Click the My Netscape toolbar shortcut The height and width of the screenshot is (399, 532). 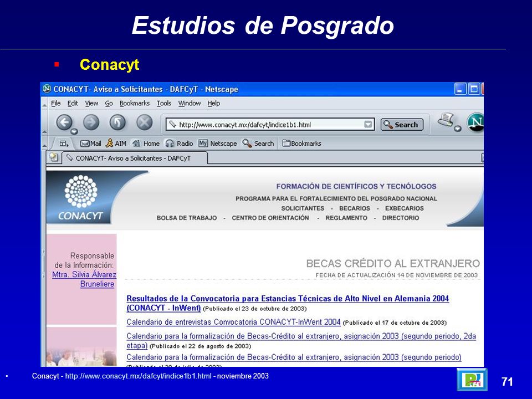(x=217, y=144)
